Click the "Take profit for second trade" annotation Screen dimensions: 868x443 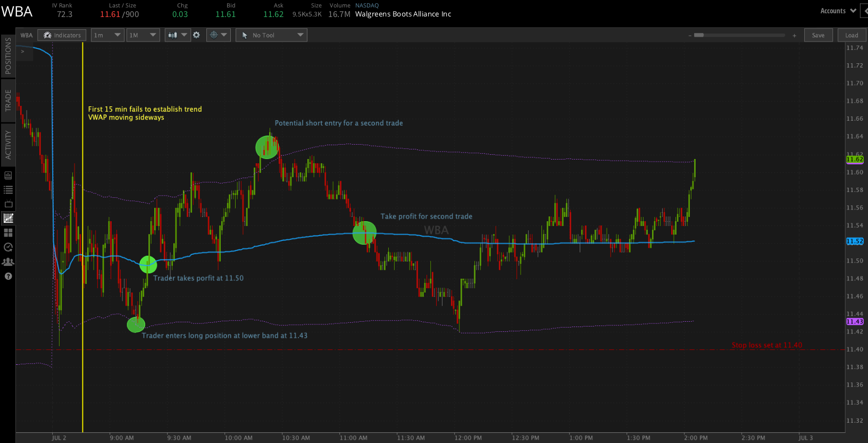point(427,216)
